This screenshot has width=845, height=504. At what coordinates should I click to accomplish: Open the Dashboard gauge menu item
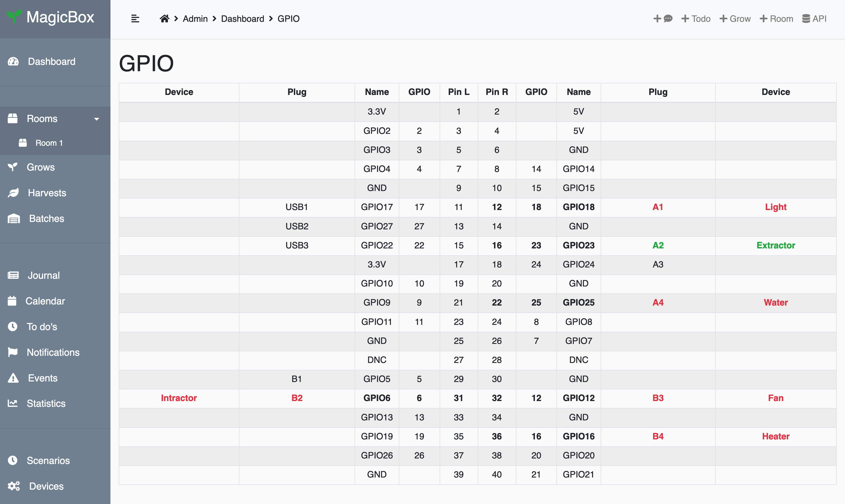[51, 62]
